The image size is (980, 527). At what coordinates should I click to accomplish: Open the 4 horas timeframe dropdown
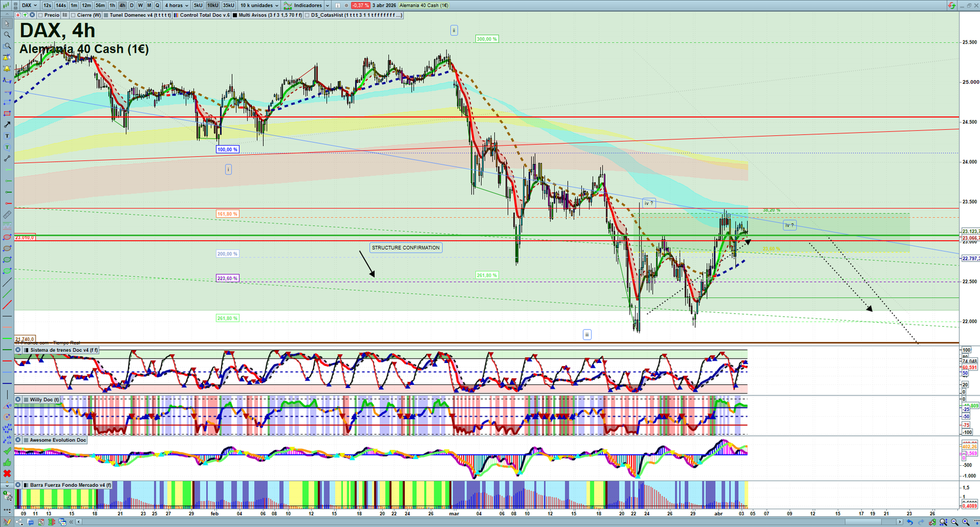pos(176,6)
